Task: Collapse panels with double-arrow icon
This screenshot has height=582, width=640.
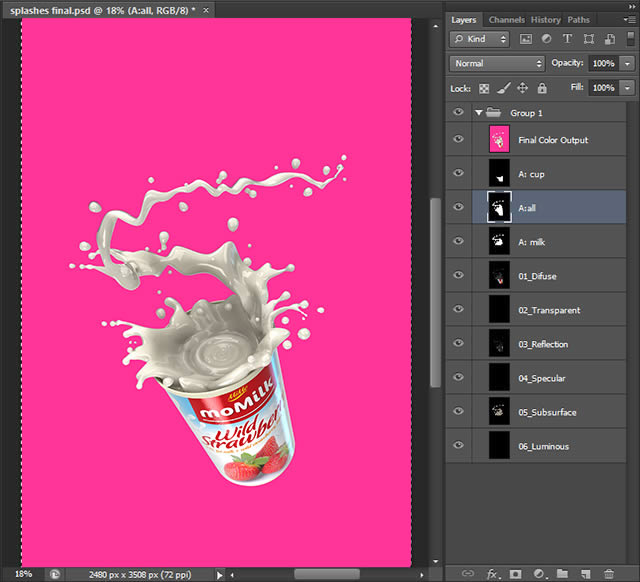Action: click(632, 7)
